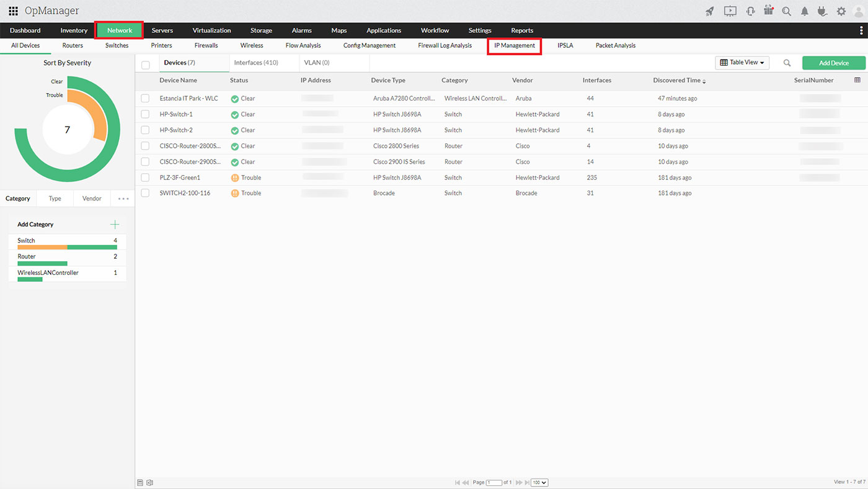Image resolution: width=868 pixels, height=489 pixels.
Task: Select the CISCO-Router-2900S checkbox
Action: tap(145, 162)
